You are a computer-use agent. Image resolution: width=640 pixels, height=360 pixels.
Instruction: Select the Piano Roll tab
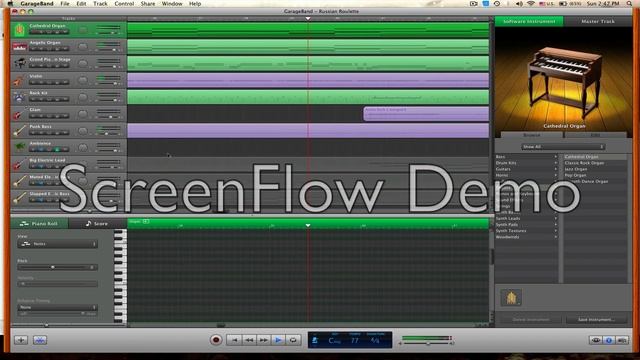coord(39,223)
